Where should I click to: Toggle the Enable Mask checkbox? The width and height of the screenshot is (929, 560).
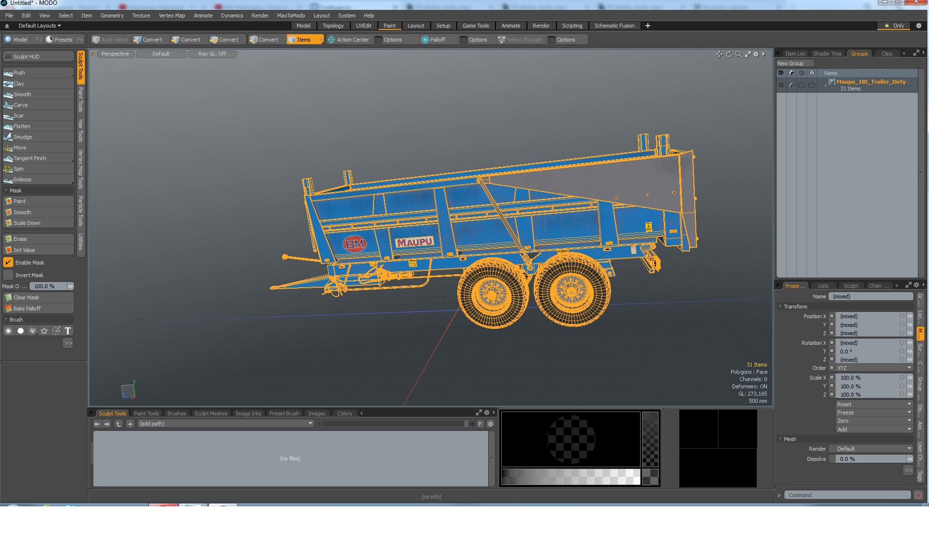[8, 263]
